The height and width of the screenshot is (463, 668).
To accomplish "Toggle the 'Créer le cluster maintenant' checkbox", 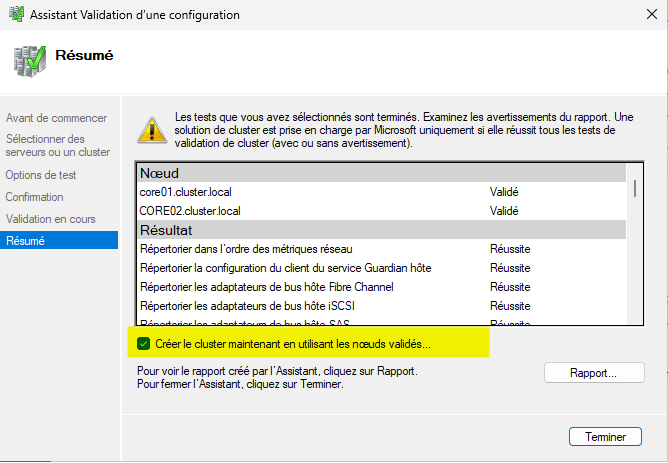I will (x=144, y=343).
